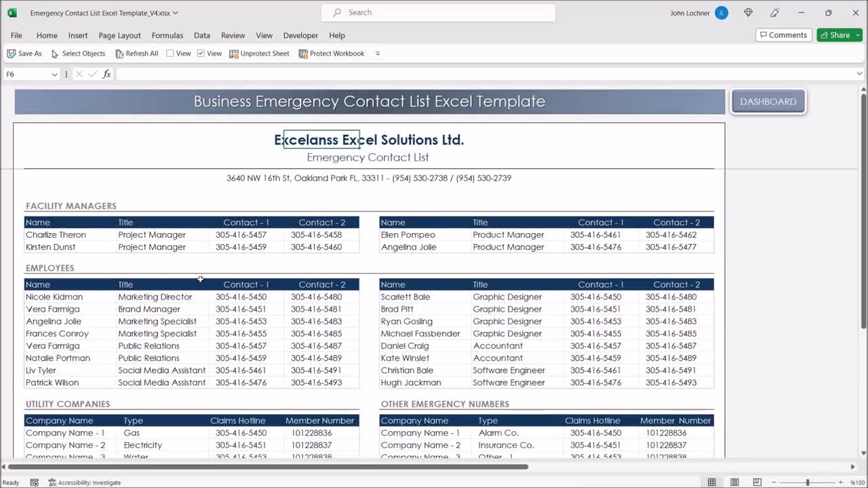The image size is (868, 488).
Task: Open the Formulas ribbon tab
Action: (x=167, y=35)
